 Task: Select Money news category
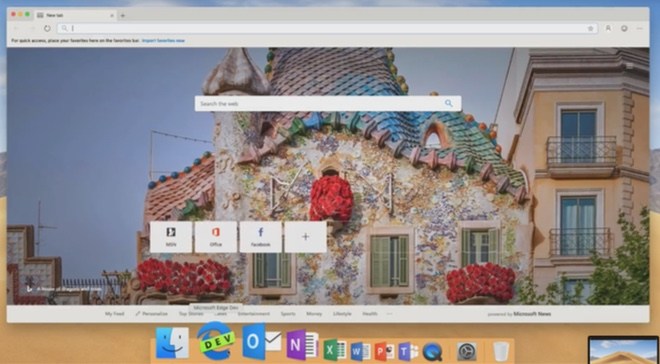pos(314,314)
